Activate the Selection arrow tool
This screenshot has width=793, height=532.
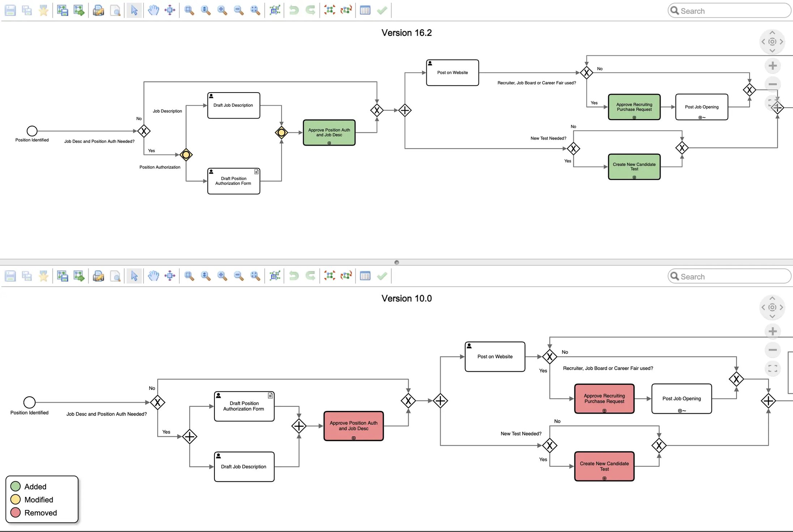click(134, 10)
